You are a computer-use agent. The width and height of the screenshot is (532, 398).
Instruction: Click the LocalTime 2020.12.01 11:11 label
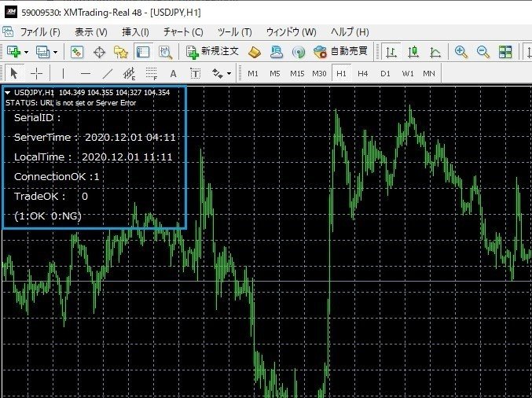coord(94,157)
